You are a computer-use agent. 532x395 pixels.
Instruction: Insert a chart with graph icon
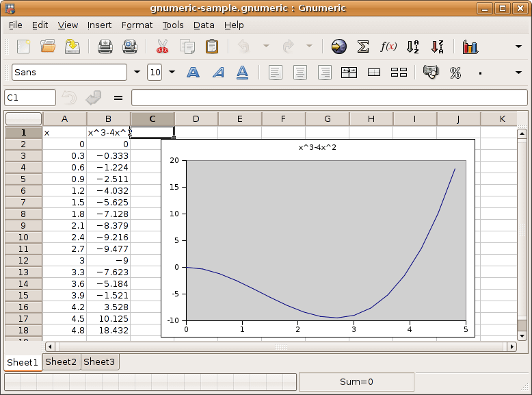(470, 47)
